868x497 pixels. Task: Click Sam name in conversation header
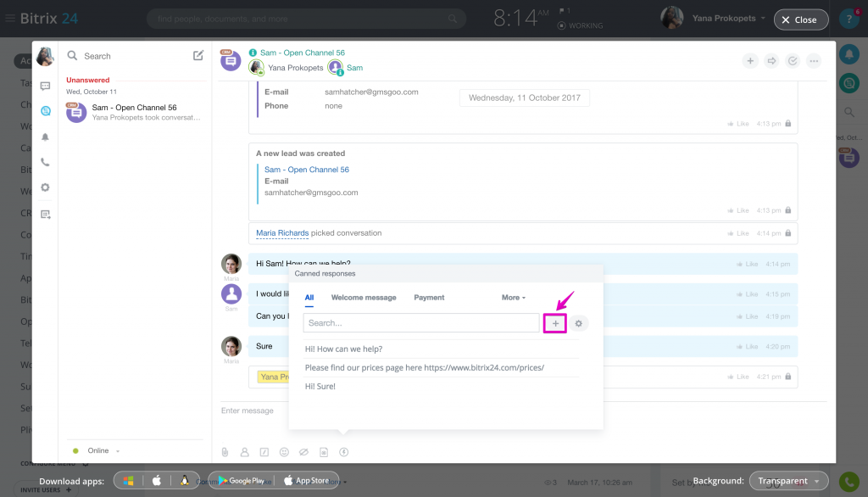pos(355,68)
